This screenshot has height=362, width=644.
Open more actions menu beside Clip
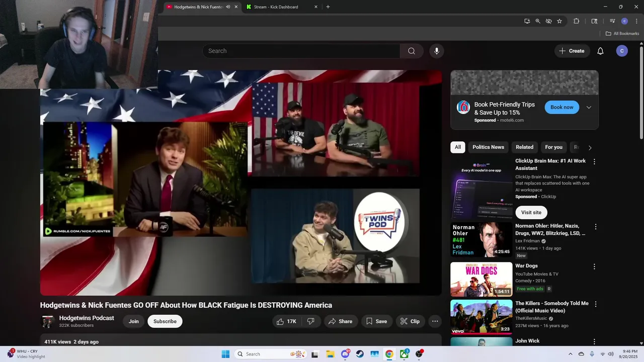(x=435, y=321)
